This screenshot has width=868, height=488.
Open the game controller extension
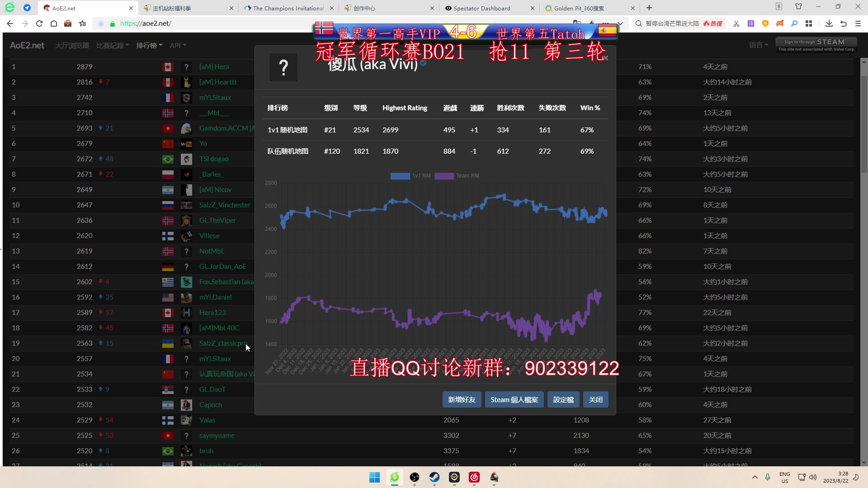click(780, 23)
